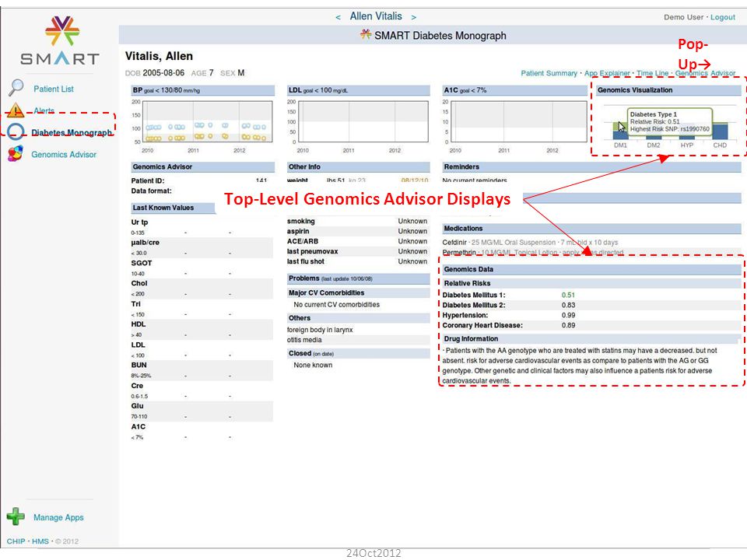The height and width of the screenshot is (560, 747).
Task: Click the Diabetes Mellitus 1 risk value 0.51
Action: pos(568,295)
